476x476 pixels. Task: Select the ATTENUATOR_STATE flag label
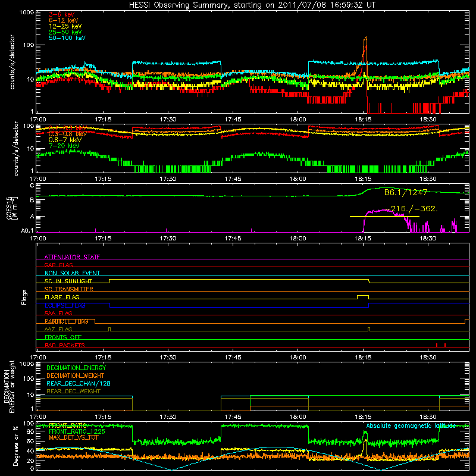pos(72,257)
